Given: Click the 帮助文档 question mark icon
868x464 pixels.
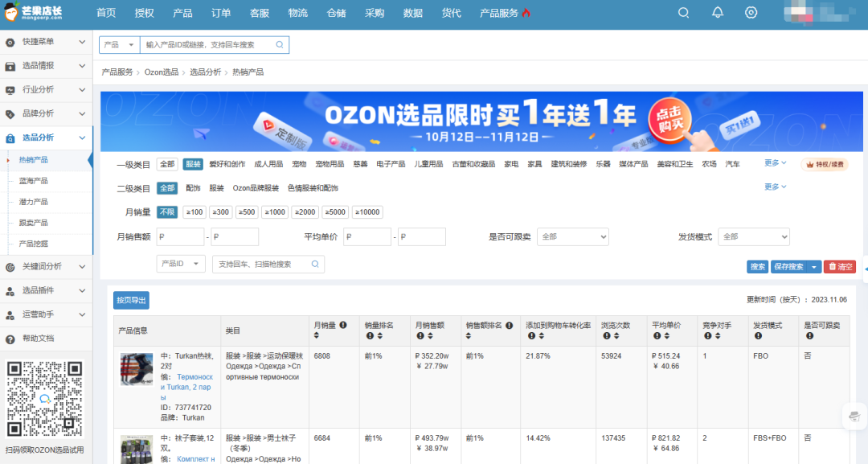Looking at the screenshot, I should coord(10,339).
